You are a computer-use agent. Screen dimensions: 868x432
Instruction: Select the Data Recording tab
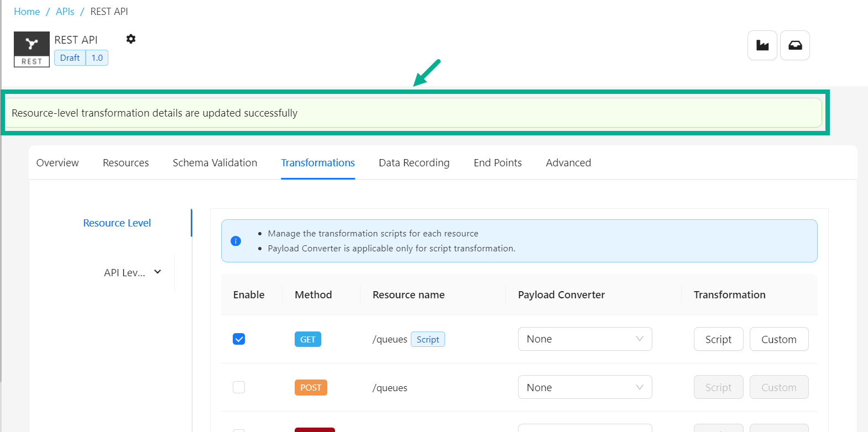[x=414, y=163]
